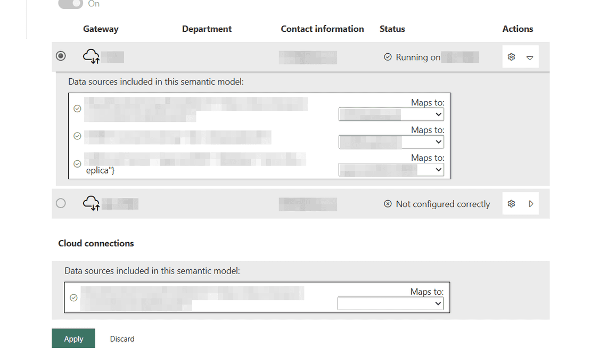The height and width of the screenshot is (364, 607).
Task: Click the eplica"} data source text
Action: click(100, 171)
